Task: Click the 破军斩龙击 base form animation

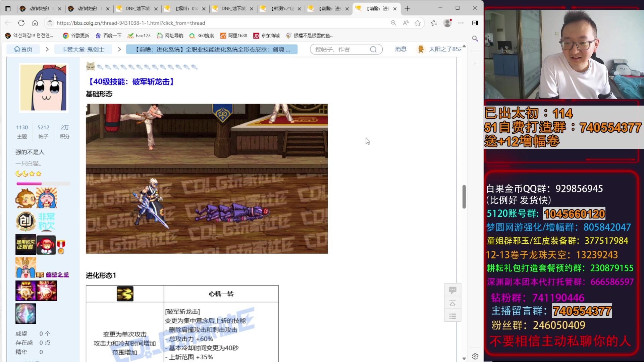Action: pyautogui.click(x=207, y=179)
